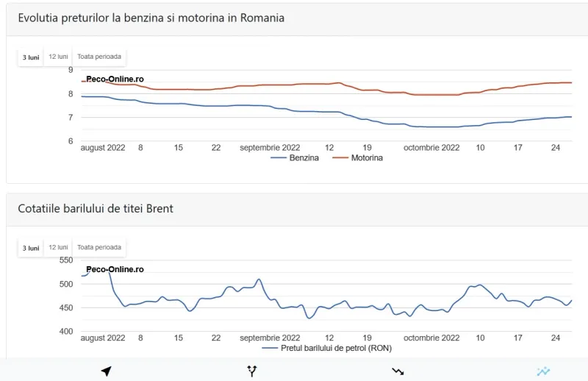Select 3 luni range on fuel chart
Image resolution: width=588 pixels, height=381 pixels.
click(x=31, y=57)
